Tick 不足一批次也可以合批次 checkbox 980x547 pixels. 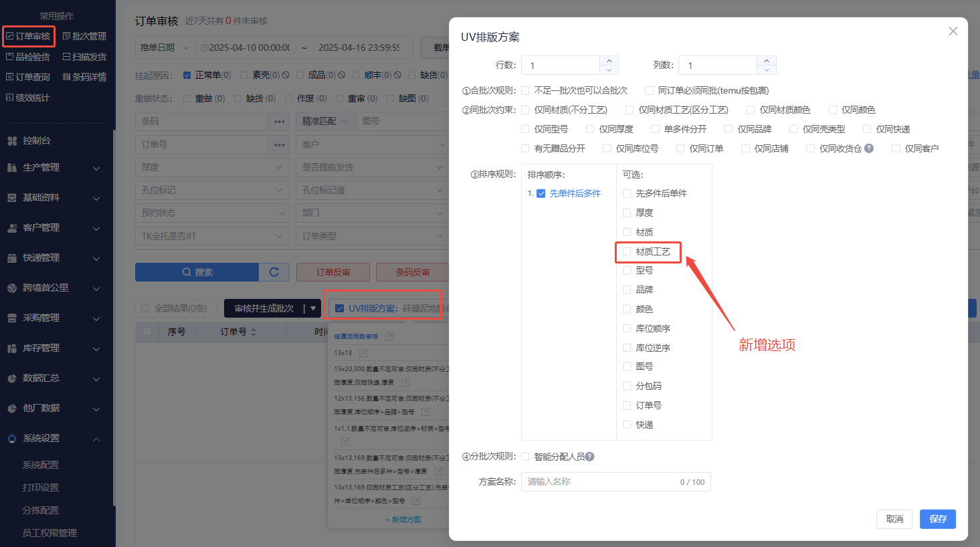pos(526,90)
